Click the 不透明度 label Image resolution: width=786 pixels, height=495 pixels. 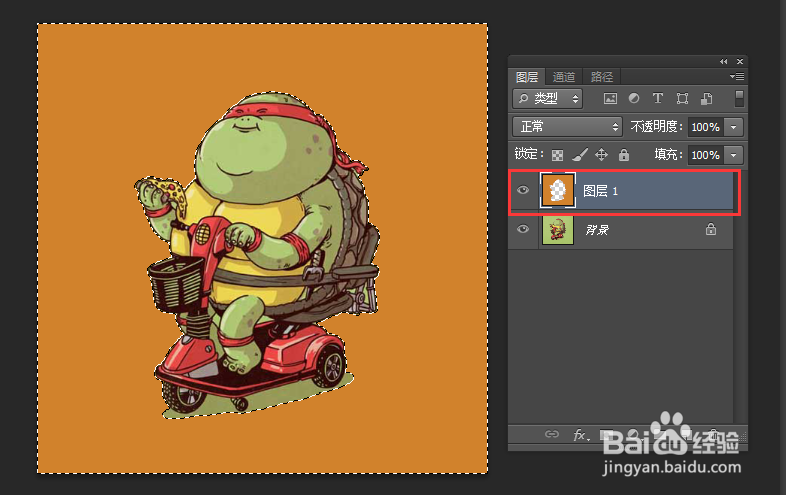point(656,126)
